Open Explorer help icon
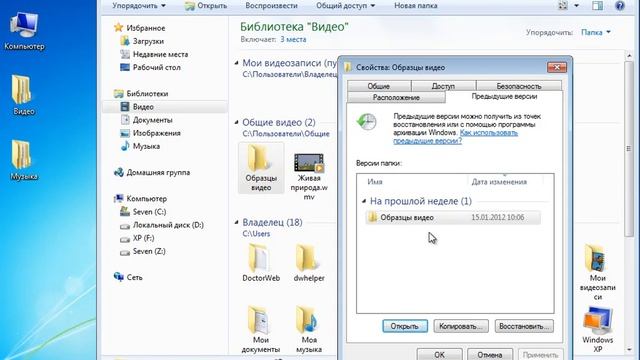The width and height of the screenshot is (640, 360). click(620, 6)
